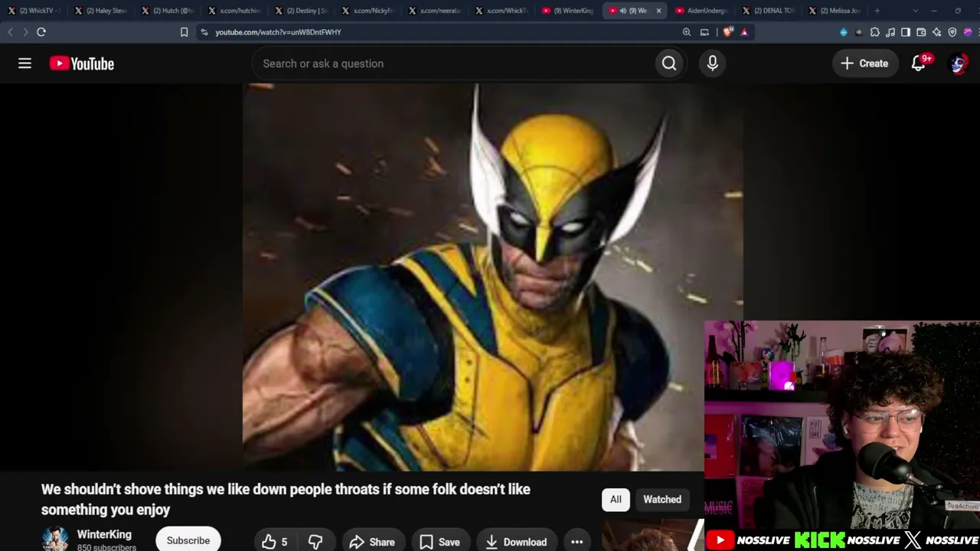Image resolution: width=980 pixels, height=551 pixels.
Task: Click the magnifier search button
Action: [669, 64]
